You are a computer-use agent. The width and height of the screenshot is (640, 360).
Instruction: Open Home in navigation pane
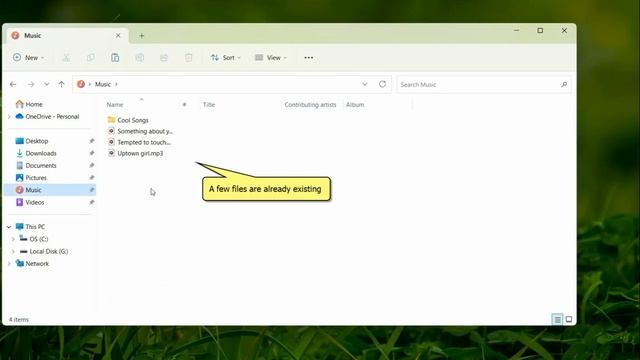click(34, 104)
